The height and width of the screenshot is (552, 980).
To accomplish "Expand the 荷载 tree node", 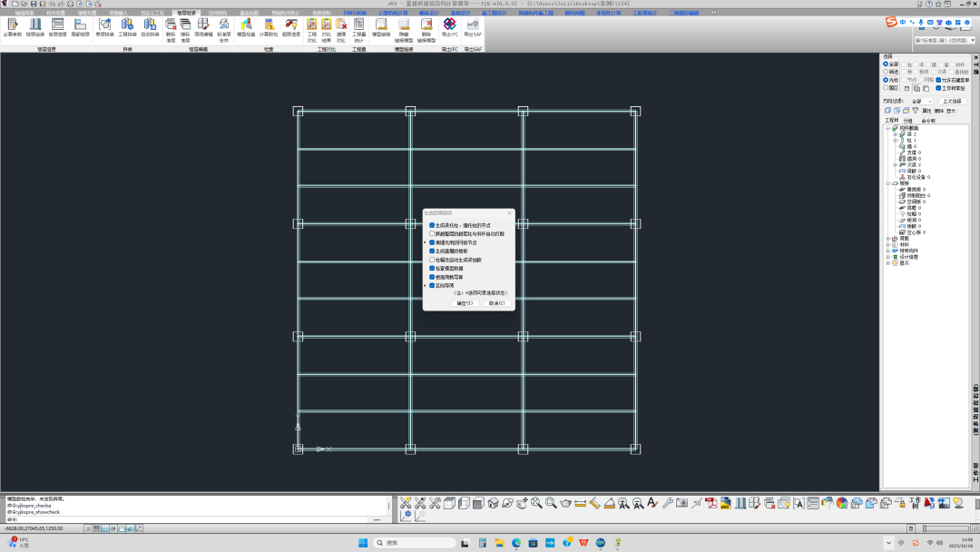I will 888,239.
